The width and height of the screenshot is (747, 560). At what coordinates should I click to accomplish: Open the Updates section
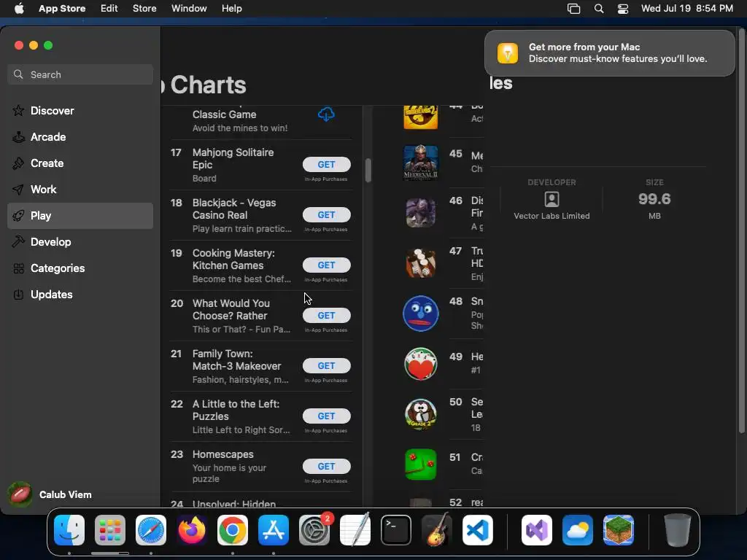click(80, 295)
